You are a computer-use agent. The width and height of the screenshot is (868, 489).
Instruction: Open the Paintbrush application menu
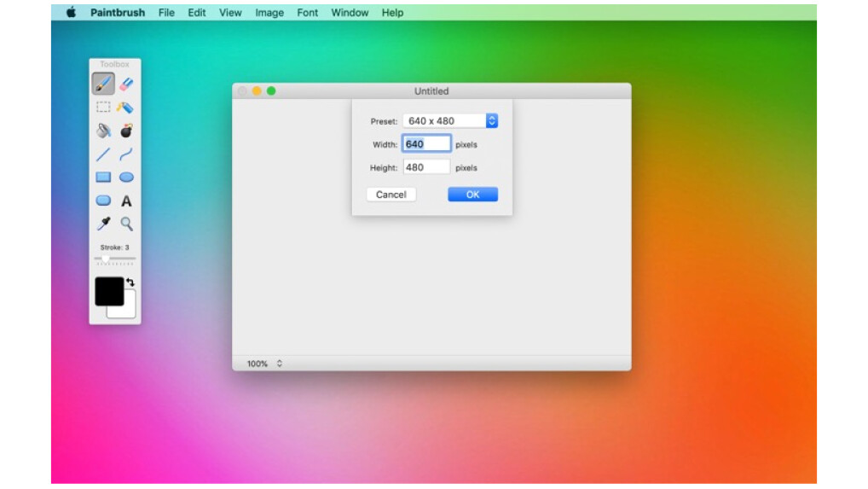[x=118, y=12]
